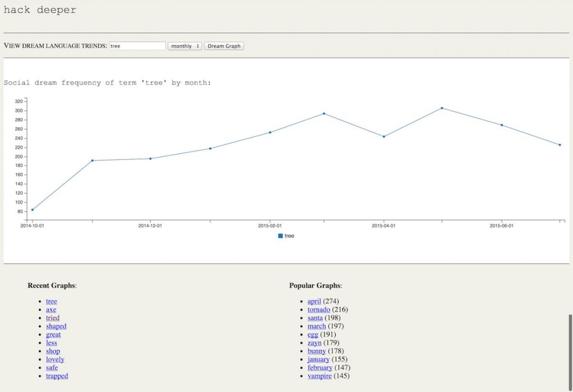
Task: Open the "february" dream graph
Action: click(320, 367)
